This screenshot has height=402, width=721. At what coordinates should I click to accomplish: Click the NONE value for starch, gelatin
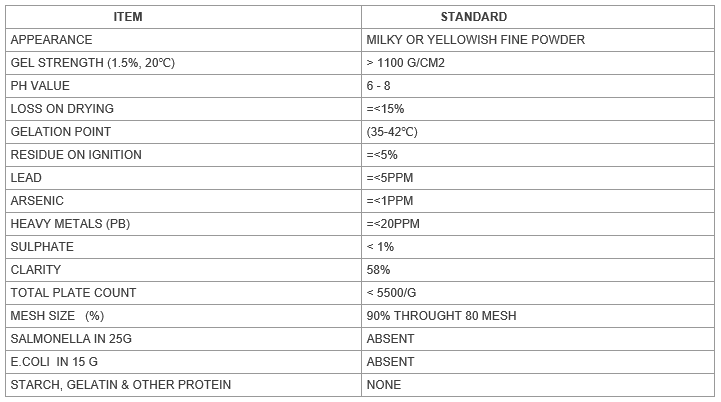pyautogui.click(x=384, y=385)
